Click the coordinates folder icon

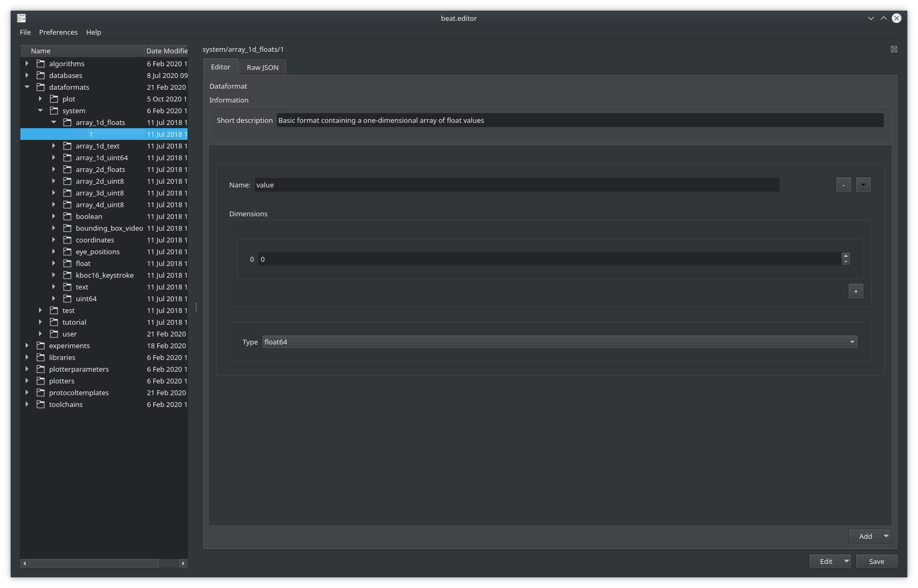[67, 240]
